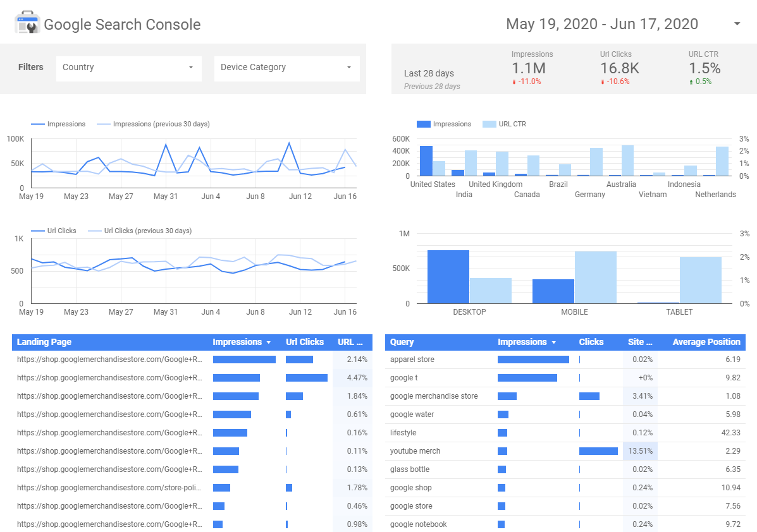
Task: Expand the date range picker arrow
Action: tap(737, 24)
